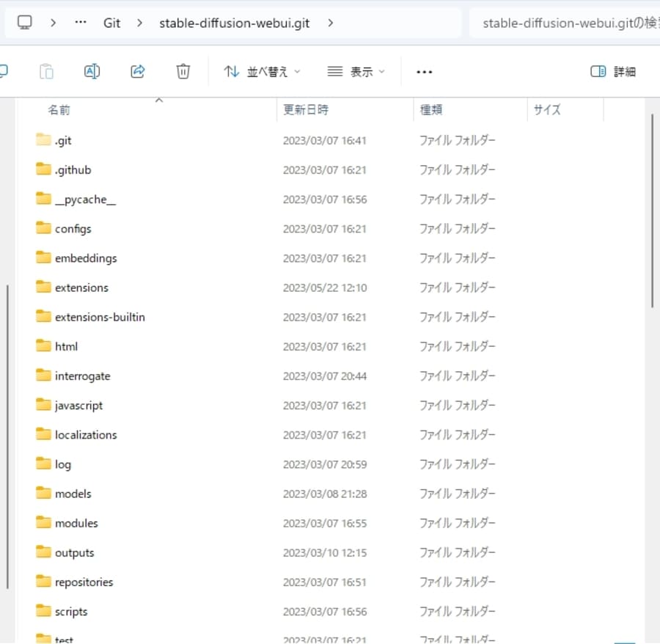Click the 2023/05/22 12:10 date of extensions

(x=325, y=288)
